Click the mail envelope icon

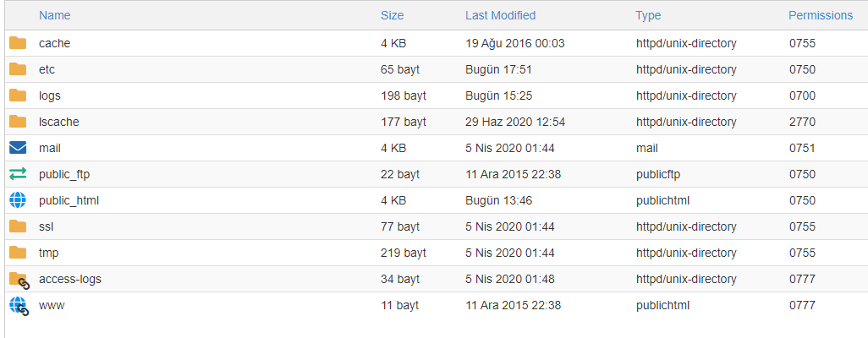18,148
